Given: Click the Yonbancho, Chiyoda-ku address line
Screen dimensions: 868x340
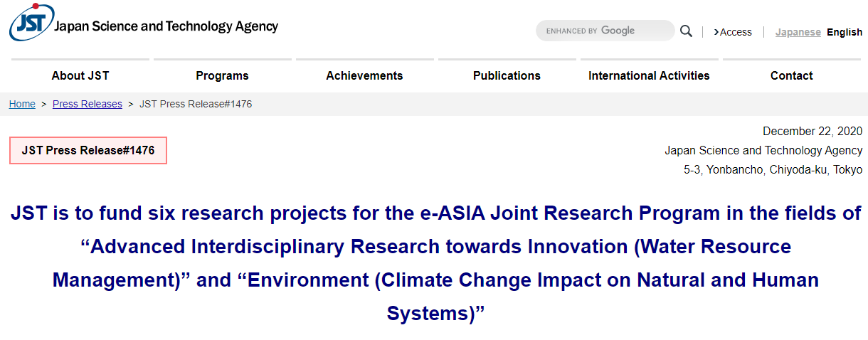Looking at the screenshot, I should pos(773,169).
